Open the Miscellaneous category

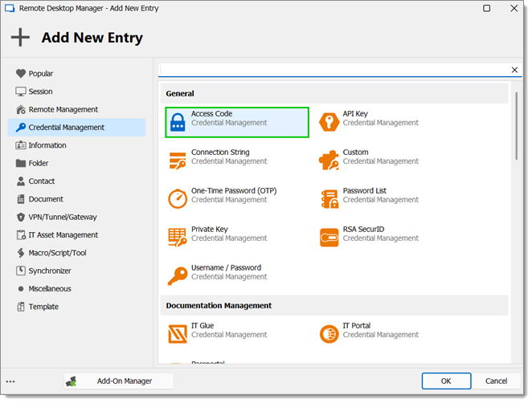click(x=76, y=289)
